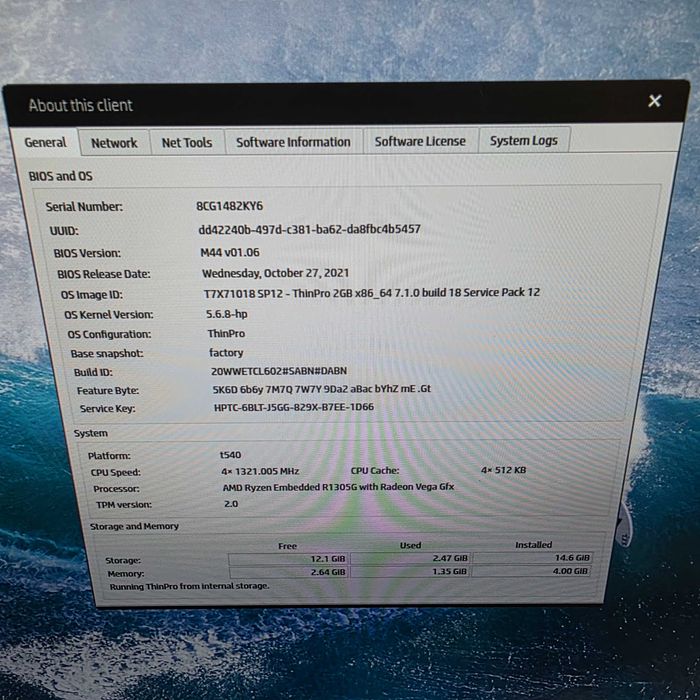Switch to the General tab
The width and height of the screenshot is (700, 700).
pyautogui.click(x=45, y=142)
